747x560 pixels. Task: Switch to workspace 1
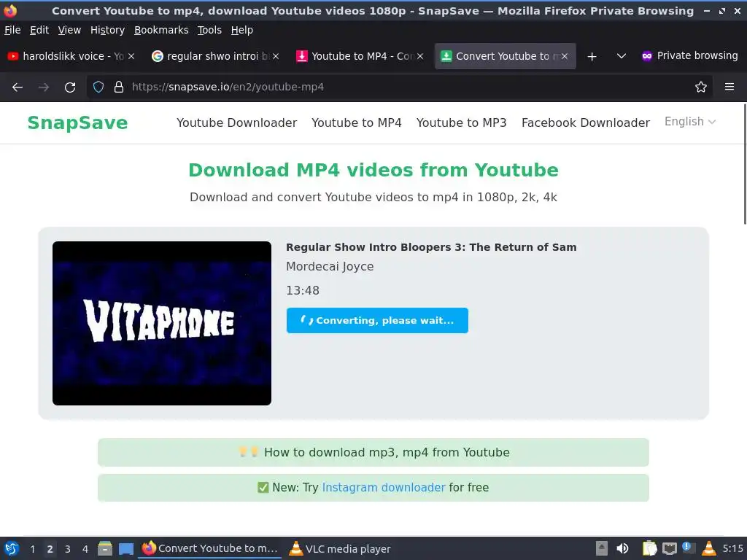click(x=32, y=549)
